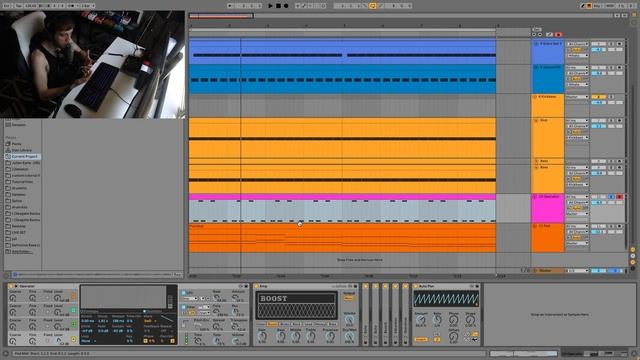Screen dimensions: 640x360
Task: Select the highlighted Current Project folder
Action: [24, 157]
